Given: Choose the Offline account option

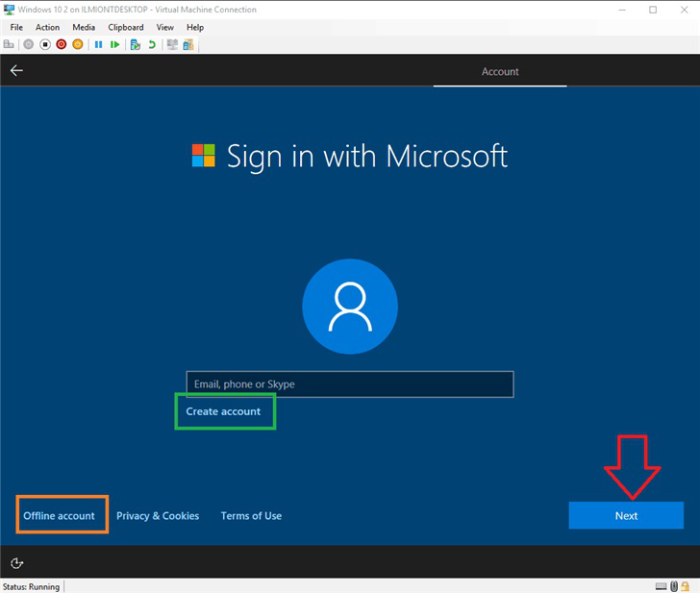Looking at the screenshot, I should tap(60, 515).
